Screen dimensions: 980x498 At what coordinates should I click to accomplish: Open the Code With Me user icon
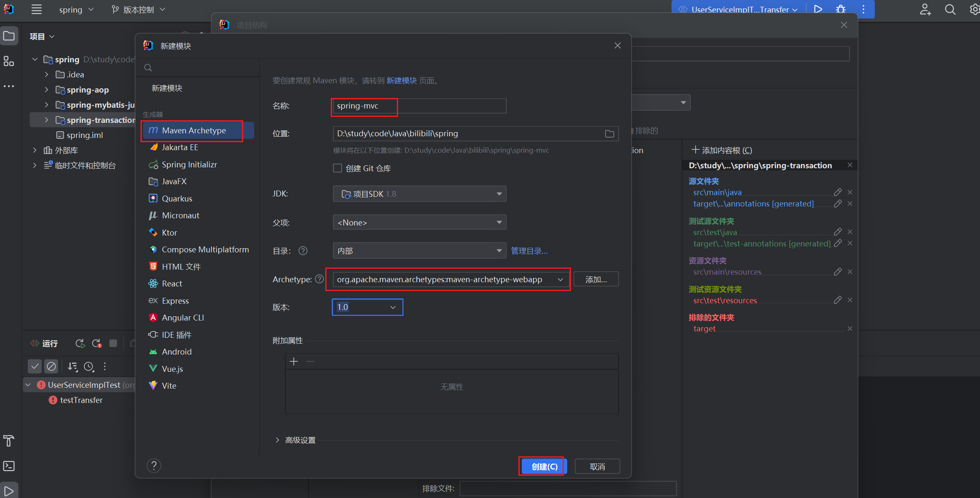(925, 9)
